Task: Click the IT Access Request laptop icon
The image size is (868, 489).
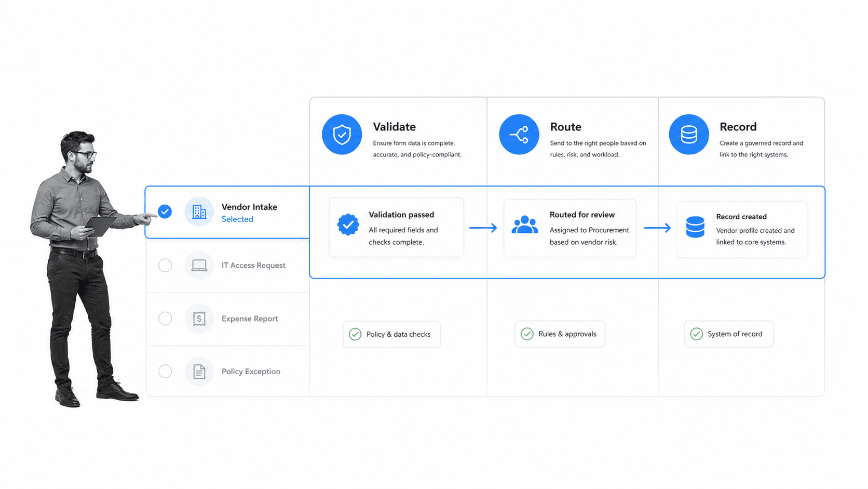Action: [x=199, y=266]
